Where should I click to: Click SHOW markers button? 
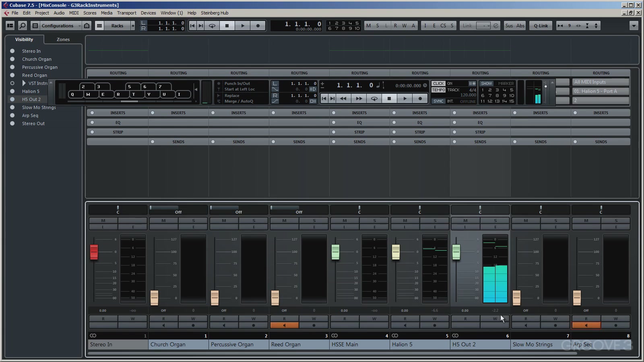[486, 84]
